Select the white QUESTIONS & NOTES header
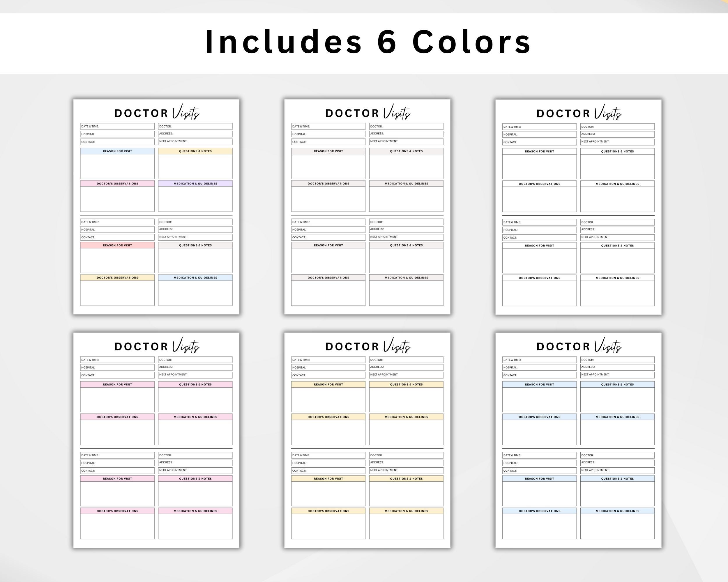 pos(617,151)
